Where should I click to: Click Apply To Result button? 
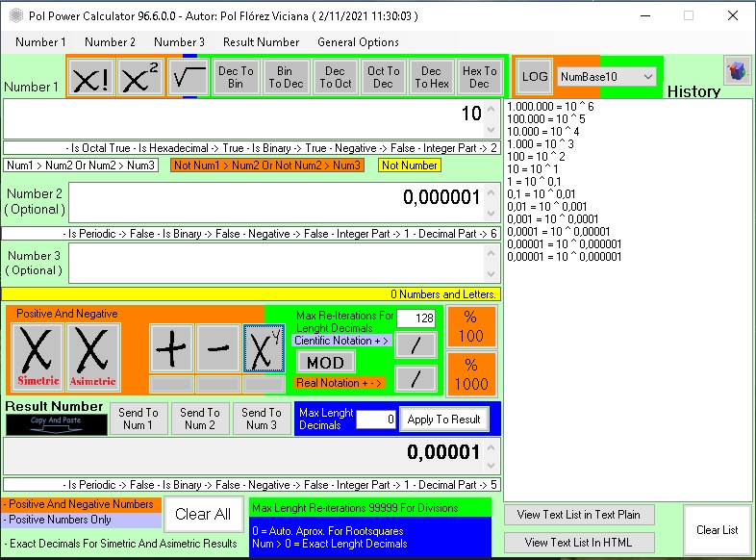pos(443,420)
